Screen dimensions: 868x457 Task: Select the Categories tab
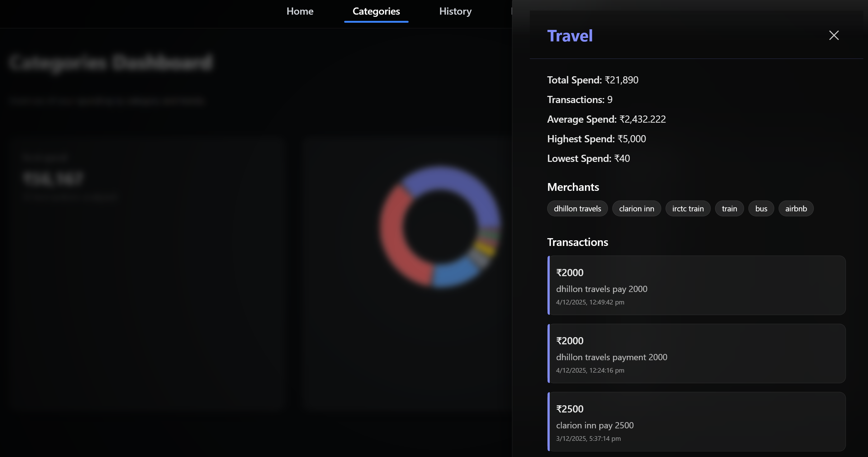[376, 11]
